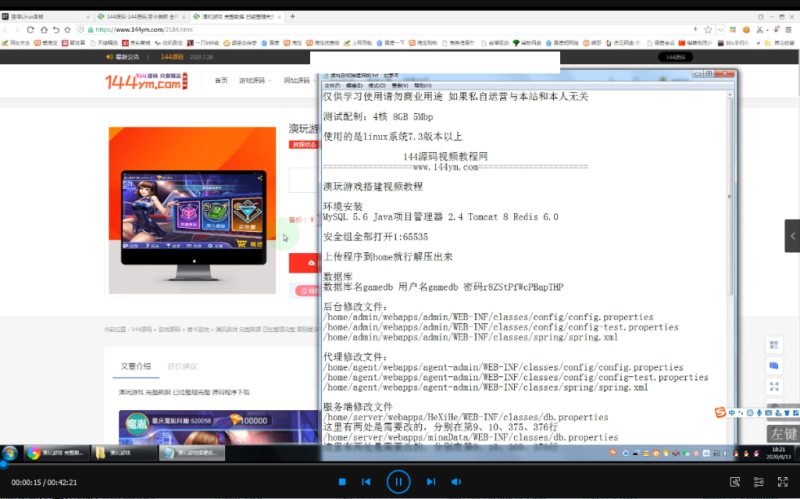800x499 pixels.
Task: Click the star favorite icon beside address bar
Action: click(x=67, y=30)
